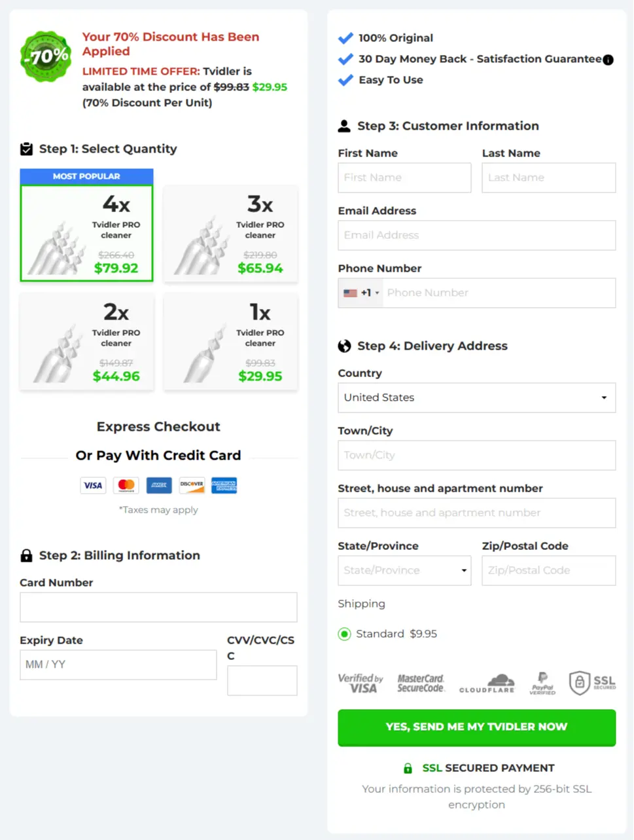Click the globe icon beside Step 4
The image size is (634, 840).
coord(344,346)
